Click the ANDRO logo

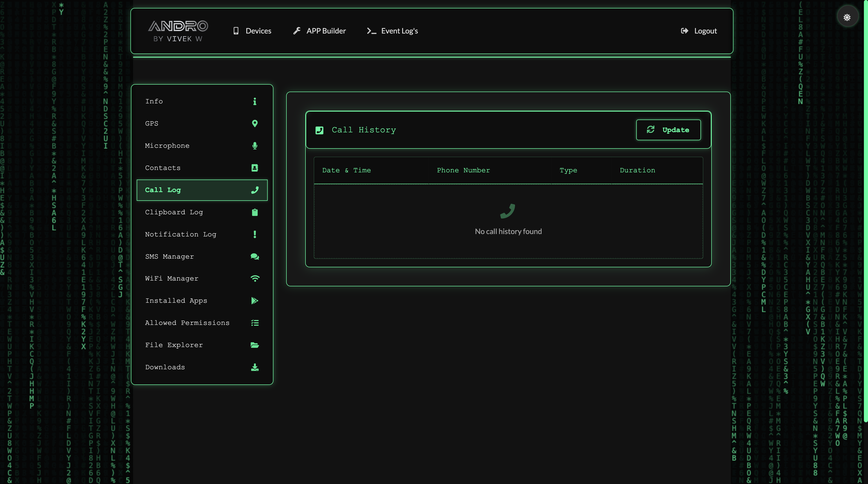point(178,31)
